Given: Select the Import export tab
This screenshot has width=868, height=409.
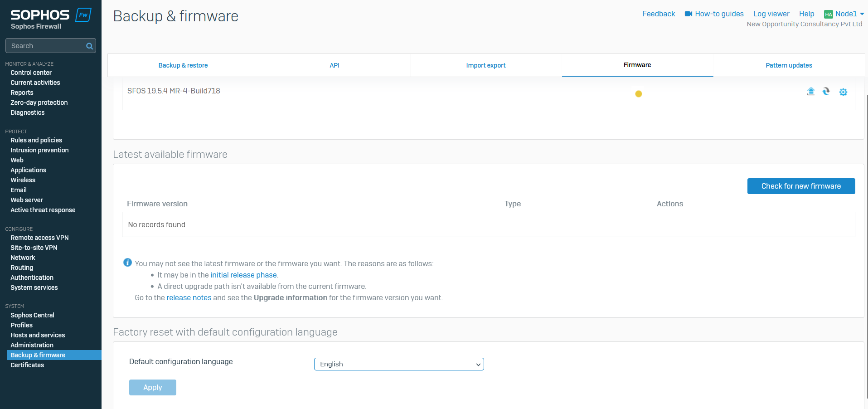Looking at the screenshot, I should (x=485, y=65).
